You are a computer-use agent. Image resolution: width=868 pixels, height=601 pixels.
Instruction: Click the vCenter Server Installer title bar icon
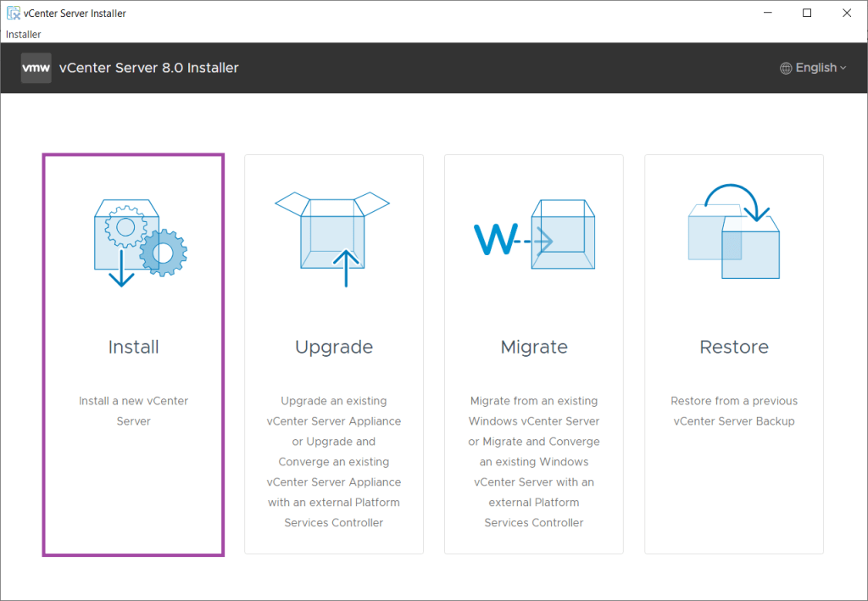12,12
